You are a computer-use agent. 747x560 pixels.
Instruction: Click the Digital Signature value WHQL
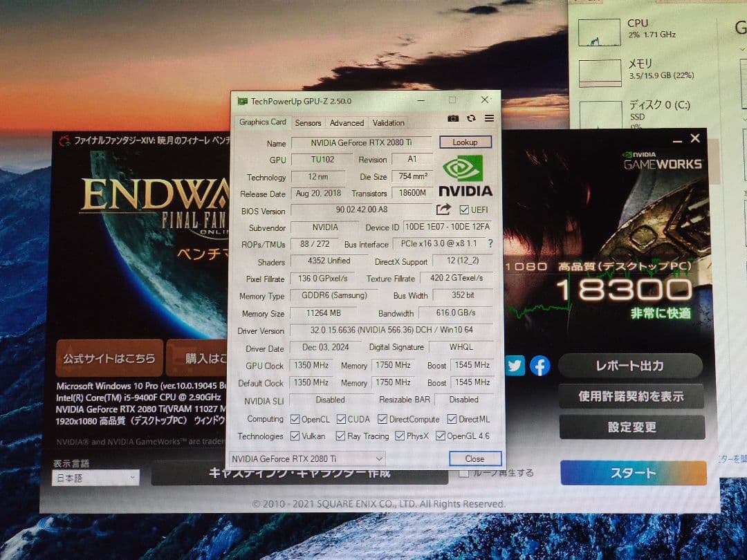pyautogui.click(x=461, y=347)
